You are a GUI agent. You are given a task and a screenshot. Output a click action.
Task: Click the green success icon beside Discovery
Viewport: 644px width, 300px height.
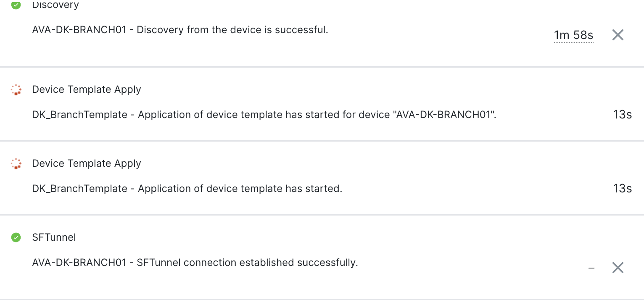coord(16,5)
